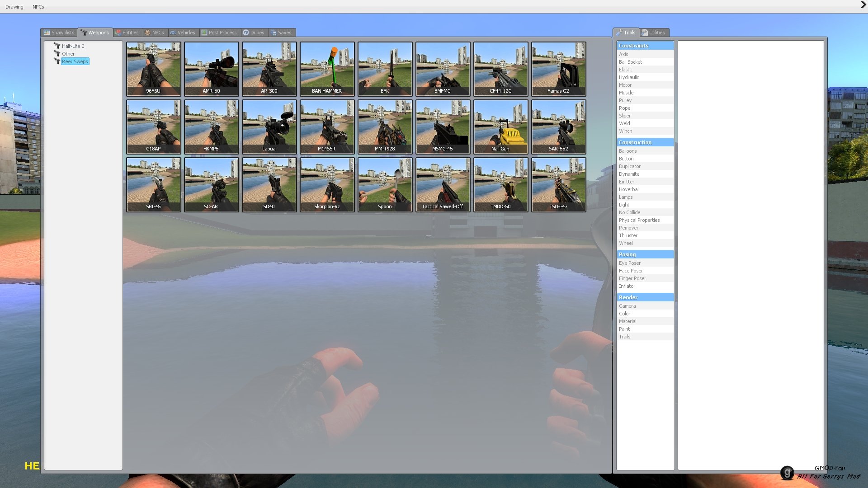Select the Inflator tool
Image resolution: width=868 pixels, height=488 pixels.
(x=645, y=286)
